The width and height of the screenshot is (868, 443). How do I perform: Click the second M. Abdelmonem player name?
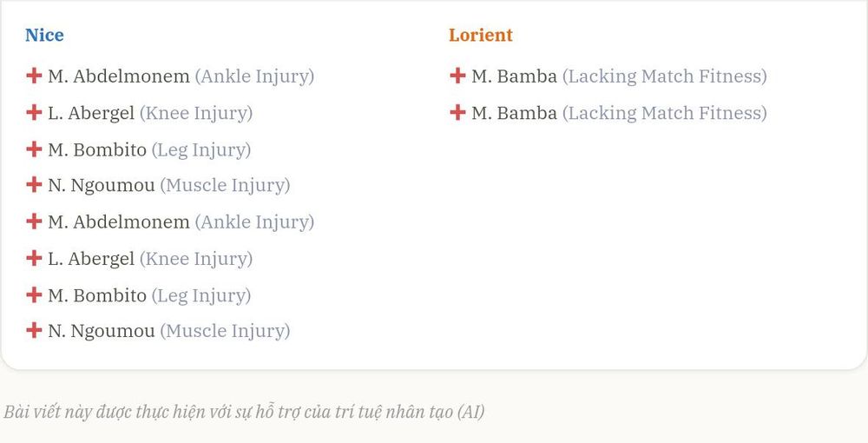119,222
